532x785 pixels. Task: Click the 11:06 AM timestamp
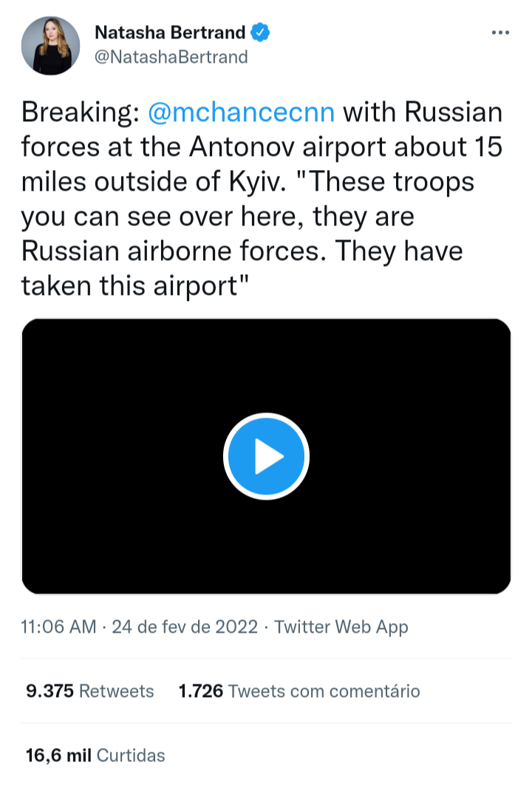click(59, 627)
